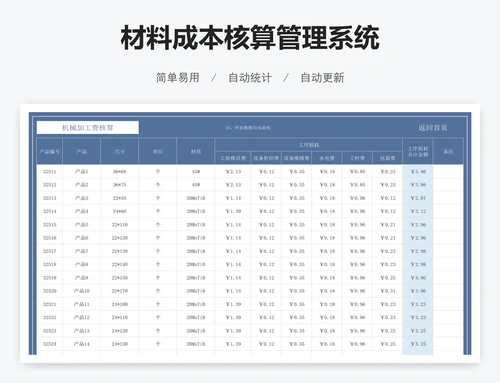The height and width of the screenshot is (383, 500).
Task: Click the total amount cell in row 32520
Action: coord(418,291)
